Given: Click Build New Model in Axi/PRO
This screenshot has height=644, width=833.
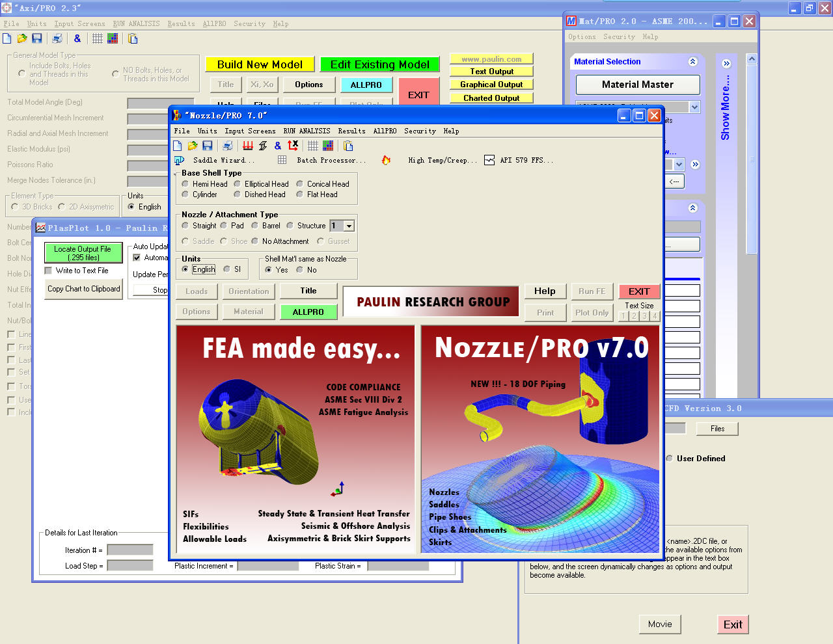Looking at the screenshot, I should [x=260, y=64].
